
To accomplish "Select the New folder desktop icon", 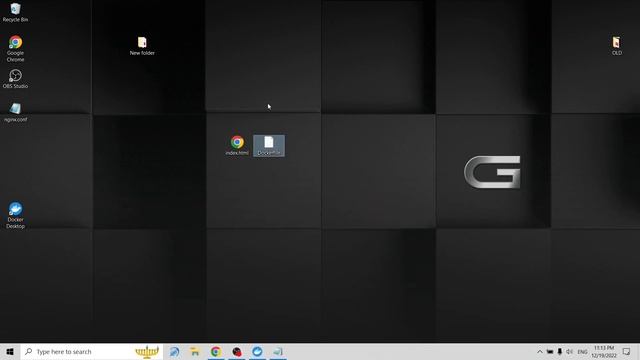I will pos(142,46).
